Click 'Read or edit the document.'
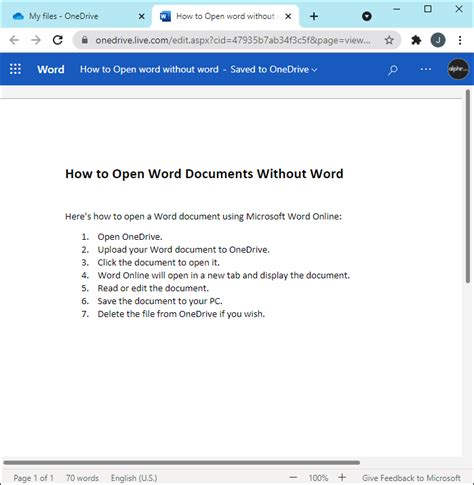 click(153, 288)
